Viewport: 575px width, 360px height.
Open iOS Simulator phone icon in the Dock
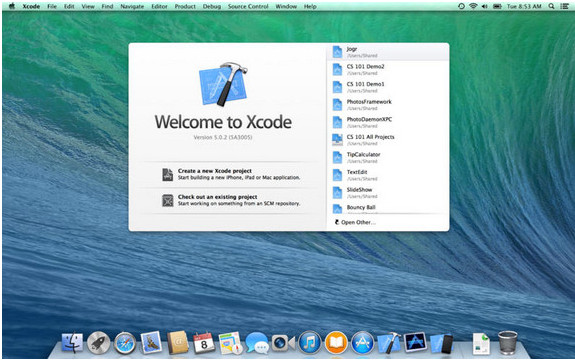(442, 344)
